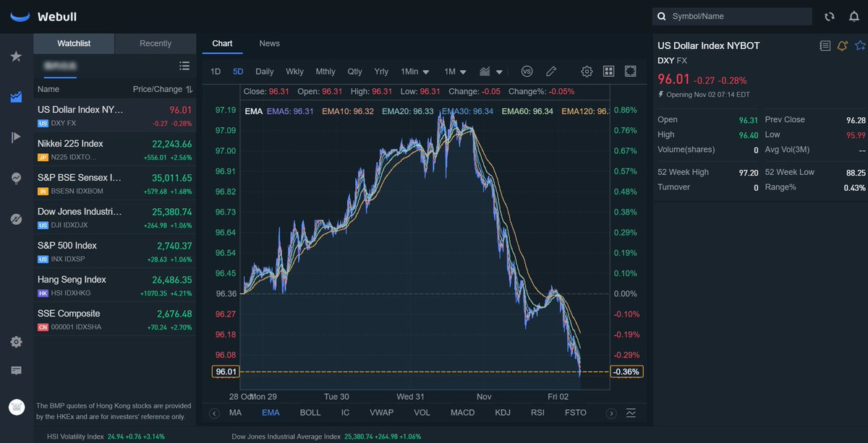The image size is (868, 443).
Task: Select Hang Seng Index watchlist row
Action: tap(115, 285)
